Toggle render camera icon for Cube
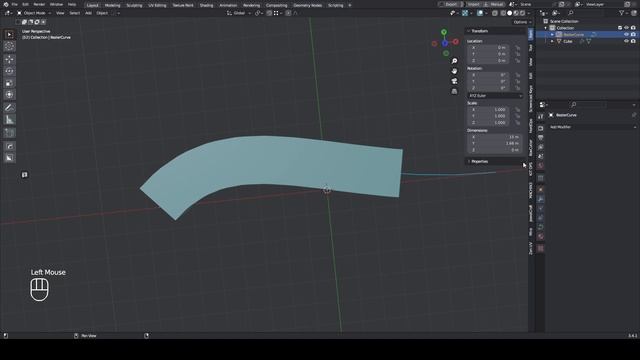The image size is (640, 360). click(633, 41)
